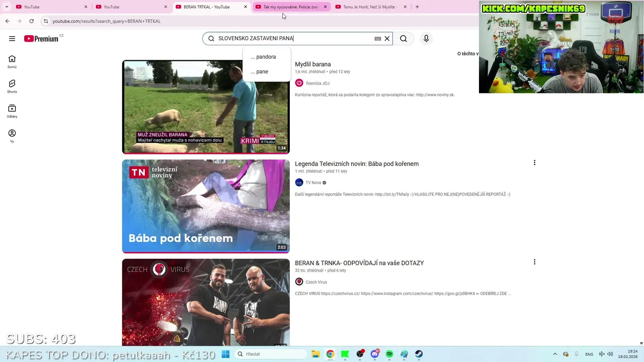The height and width of the screenshot is (362, 644).
Task: Open File Explorer from the taskbar
Action: point(315,354)
